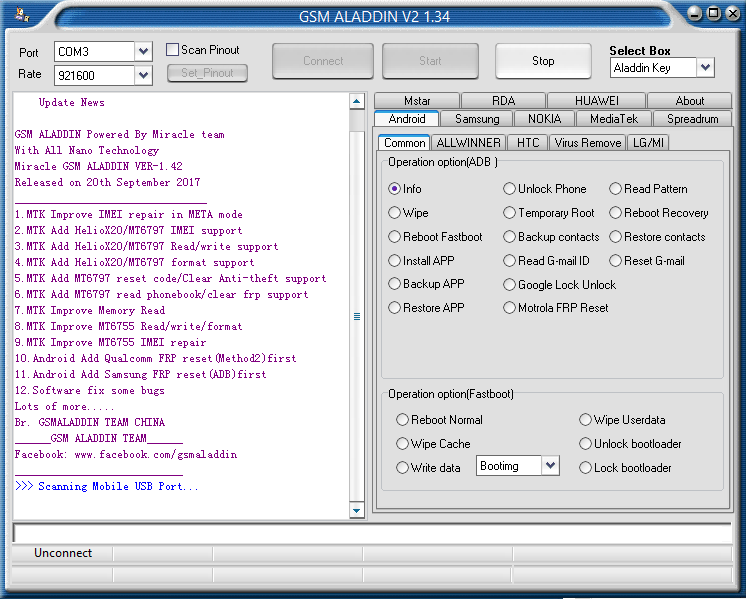Switch to the RDA tab

click(x=503, y=101)
